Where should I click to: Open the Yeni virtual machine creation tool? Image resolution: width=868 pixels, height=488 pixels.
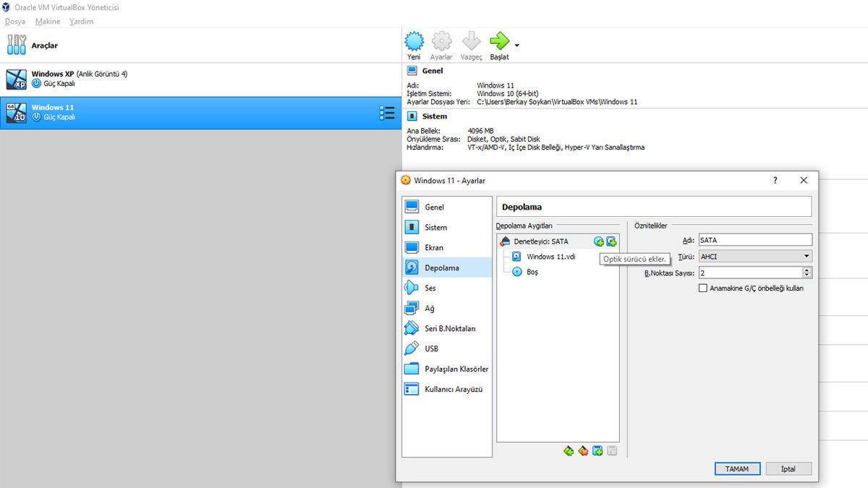point(414,43)
